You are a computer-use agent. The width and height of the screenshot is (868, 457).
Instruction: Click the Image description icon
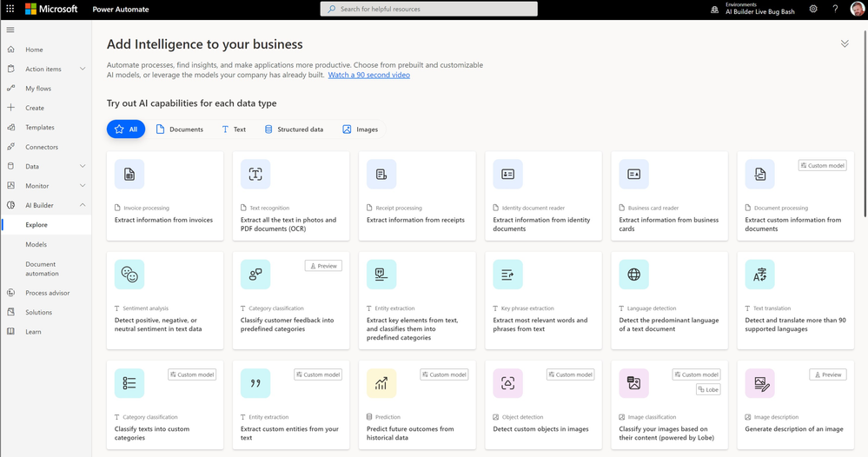(x=760, y=383)
